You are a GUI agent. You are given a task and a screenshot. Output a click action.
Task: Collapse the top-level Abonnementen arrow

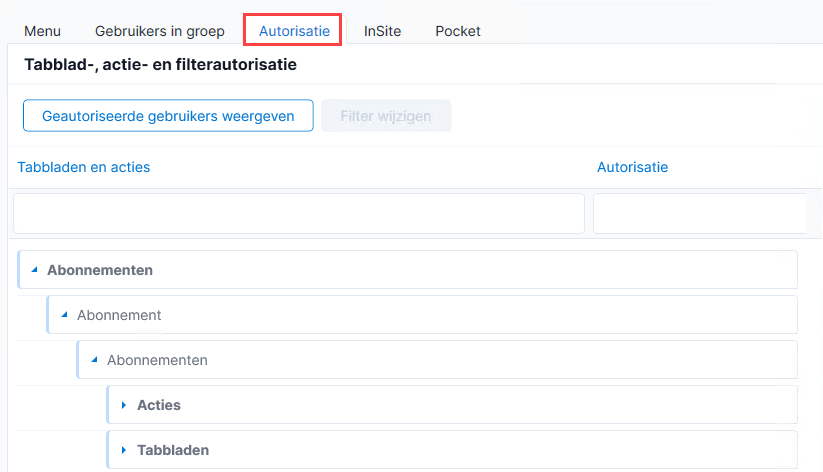(x=35, y=270)
